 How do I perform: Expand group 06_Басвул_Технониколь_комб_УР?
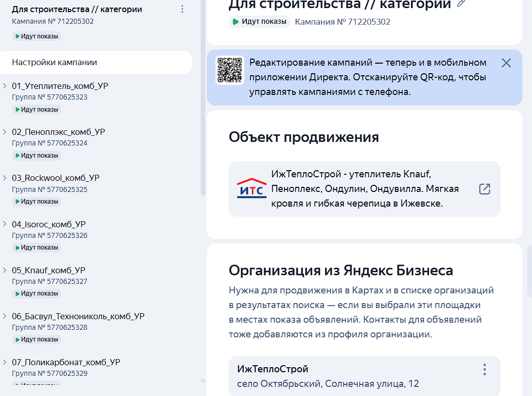tap(5, 316)
